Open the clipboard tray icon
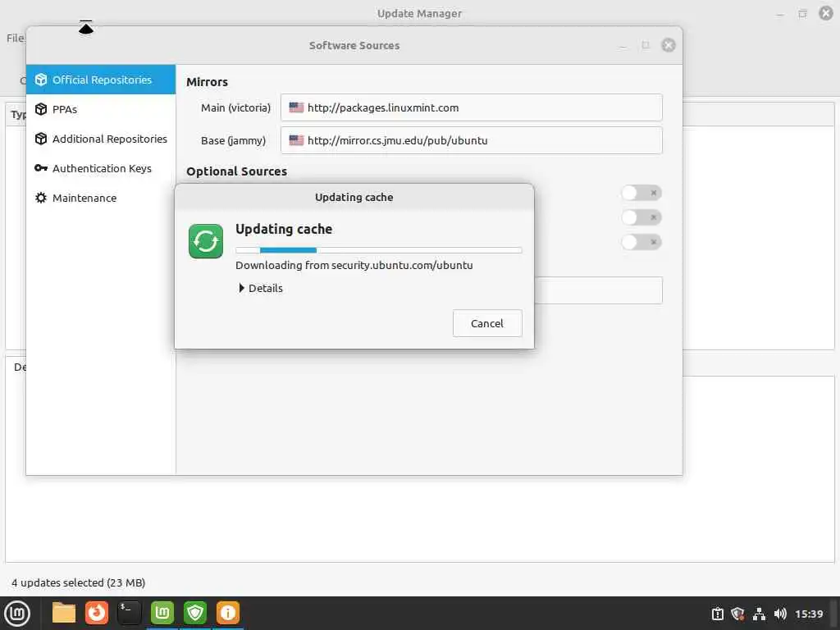840x630 pixels. pos(717,614)
